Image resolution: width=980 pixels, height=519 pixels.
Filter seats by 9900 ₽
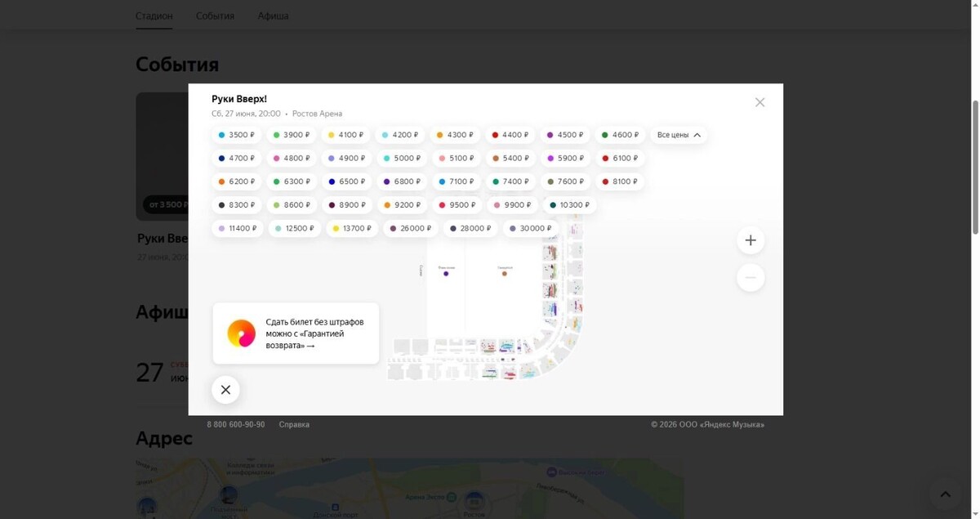point(510,205)
